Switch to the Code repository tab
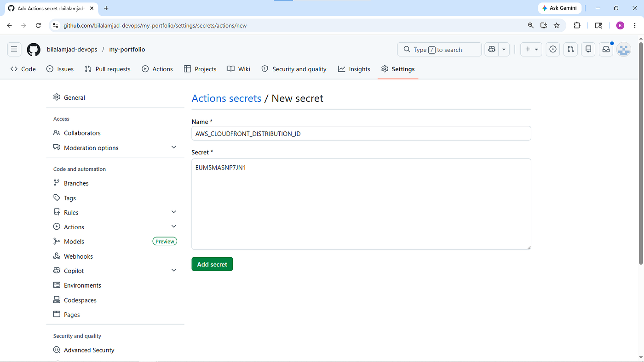Viewport: 644px width, 362px height. tap(23, 69)
